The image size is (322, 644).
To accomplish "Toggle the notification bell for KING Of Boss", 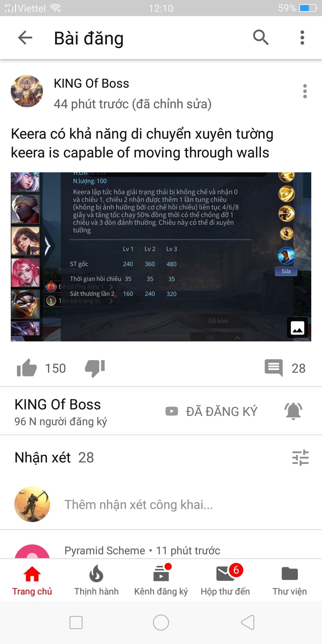I will point(293,411).
